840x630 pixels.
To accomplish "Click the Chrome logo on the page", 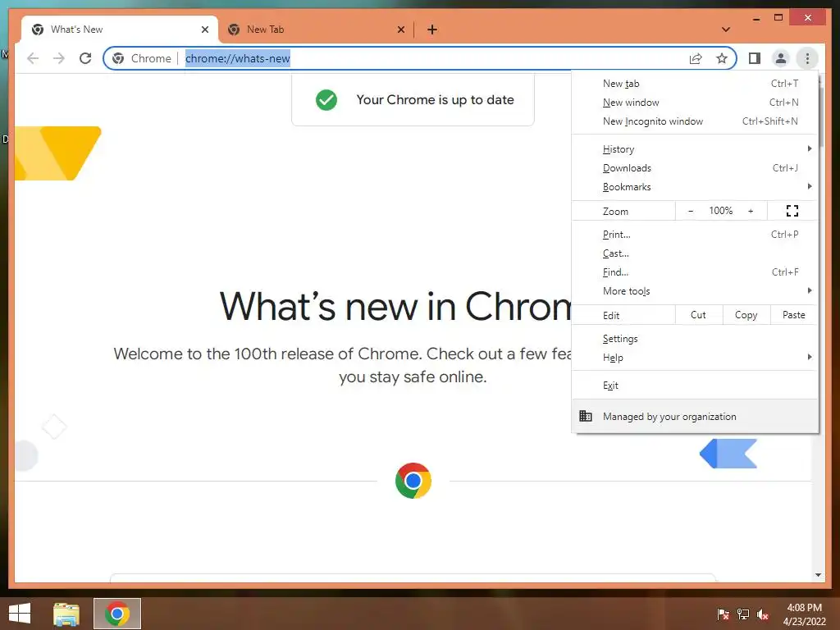I will [413, 481].
